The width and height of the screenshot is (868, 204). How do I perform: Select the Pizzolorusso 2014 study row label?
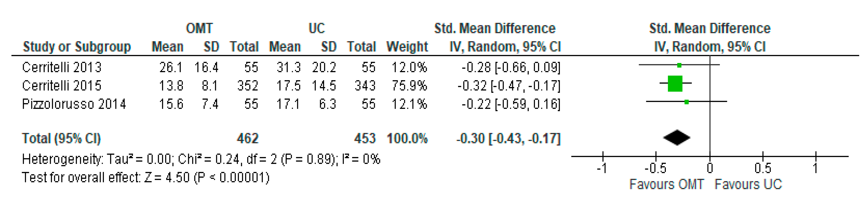click(74, 104)
